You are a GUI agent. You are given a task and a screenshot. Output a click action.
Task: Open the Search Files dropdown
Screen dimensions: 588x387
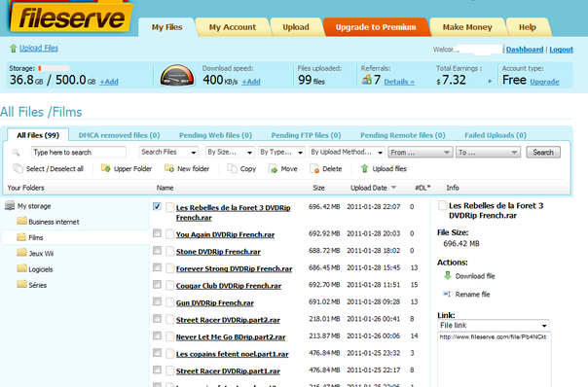point(168,152)
